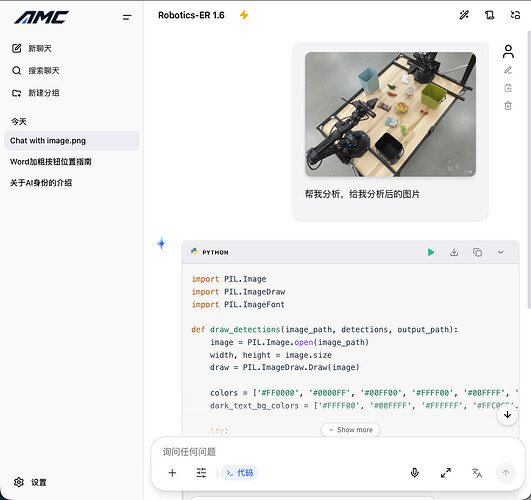Copy the user message with the clipboard icon
The width and height of the screenshot is (531, 500).
508,88
